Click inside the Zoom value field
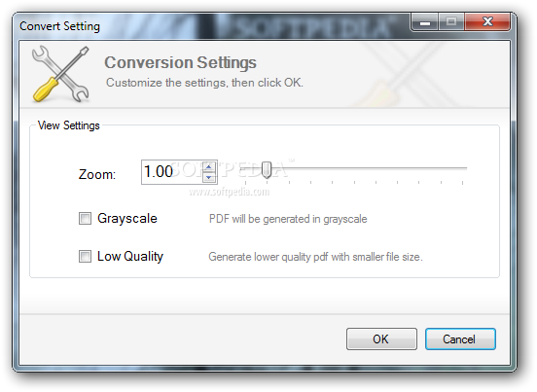Image resolution: width=537 pixels, height=392 pixels. 171,172
